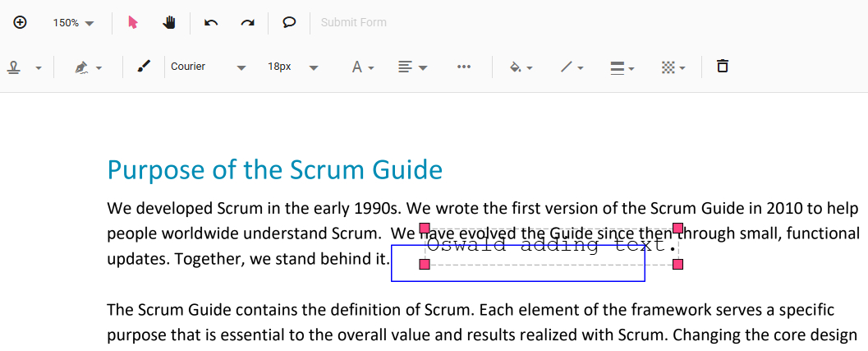Delete the selected annotation with trash icon
The height and width of the screenshot is (351, 868).
pyautogui.click(x=723, y=67)
